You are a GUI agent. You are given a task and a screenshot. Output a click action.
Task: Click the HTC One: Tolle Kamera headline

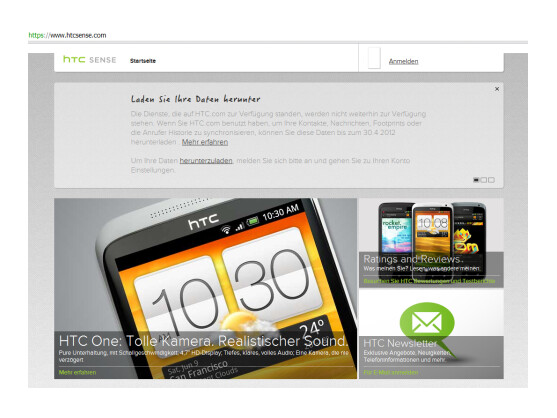point(203,341)
